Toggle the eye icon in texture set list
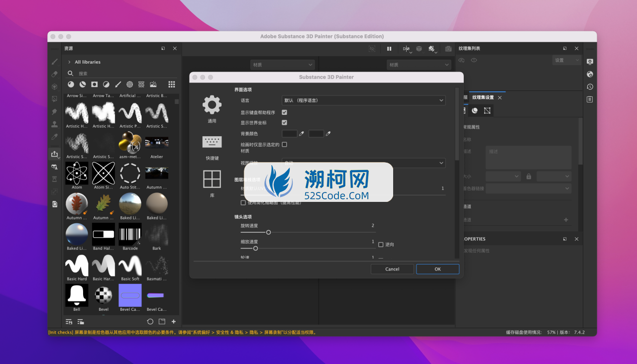Screen dimensions: 637x364 [474, 60]
